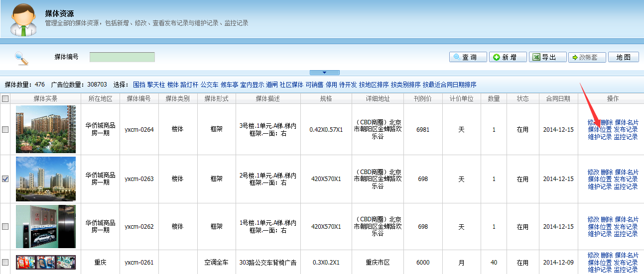The width and height of the screenshot is (644, 274).
Task: Open the 地图 map button
Action: coord(623,57)
